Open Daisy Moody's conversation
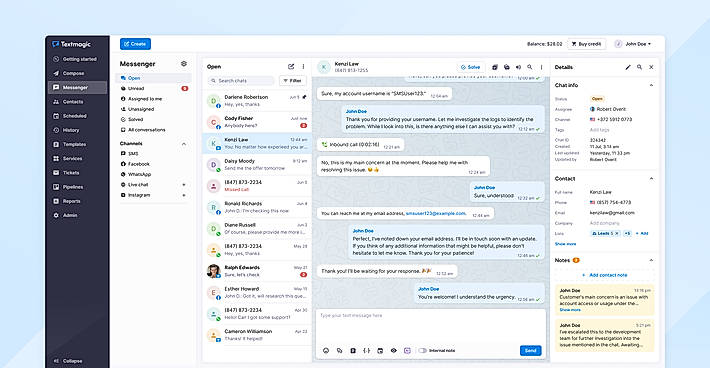This screenshot has width=710, height=368. 257,164
